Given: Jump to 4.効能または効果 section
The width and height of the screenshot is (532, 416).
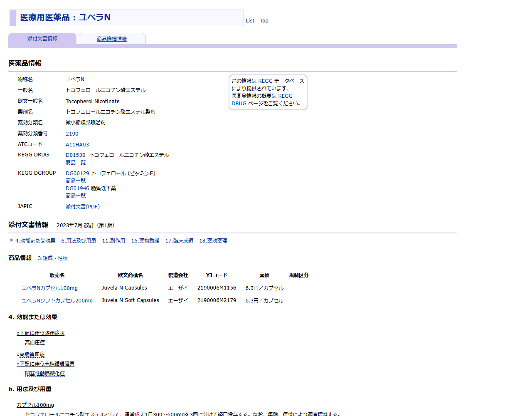Looking at the screenshot, I should coord(35,241).
